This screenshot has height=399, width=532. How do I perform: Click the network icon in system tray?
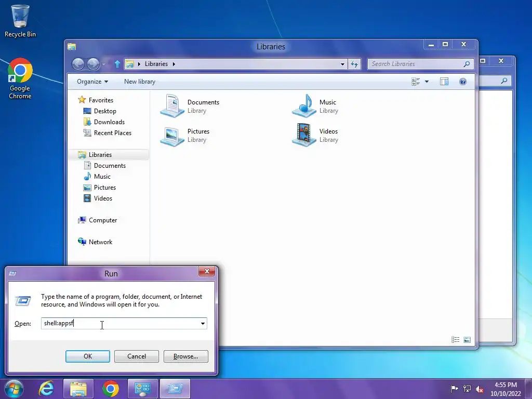(467, 389)
